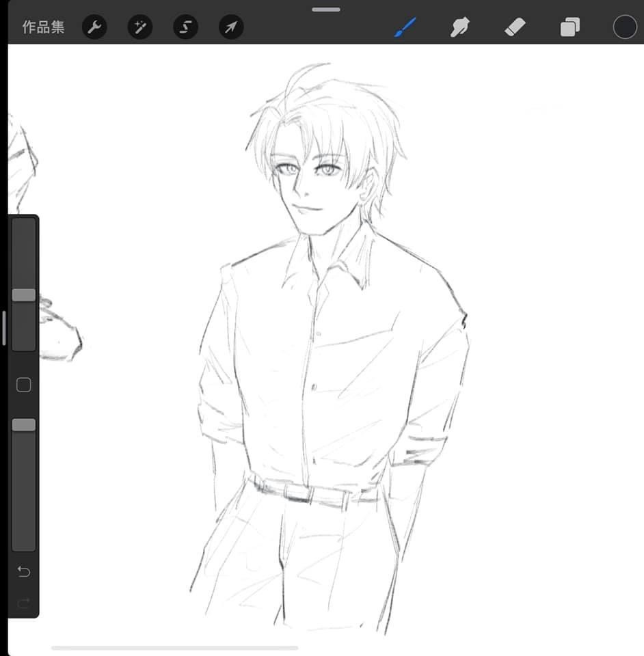The width and height of the screenshot is (644, 656).
Task: Activate the Selection S-shaped tool
Action: pos(185,27)
